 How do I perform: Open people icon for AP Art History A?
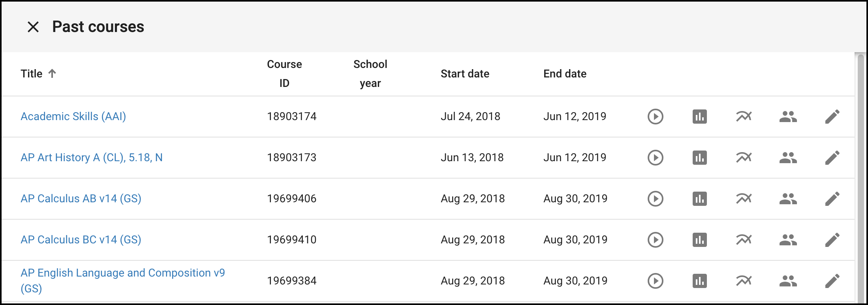pyautogui.click(x=788, y=158)
